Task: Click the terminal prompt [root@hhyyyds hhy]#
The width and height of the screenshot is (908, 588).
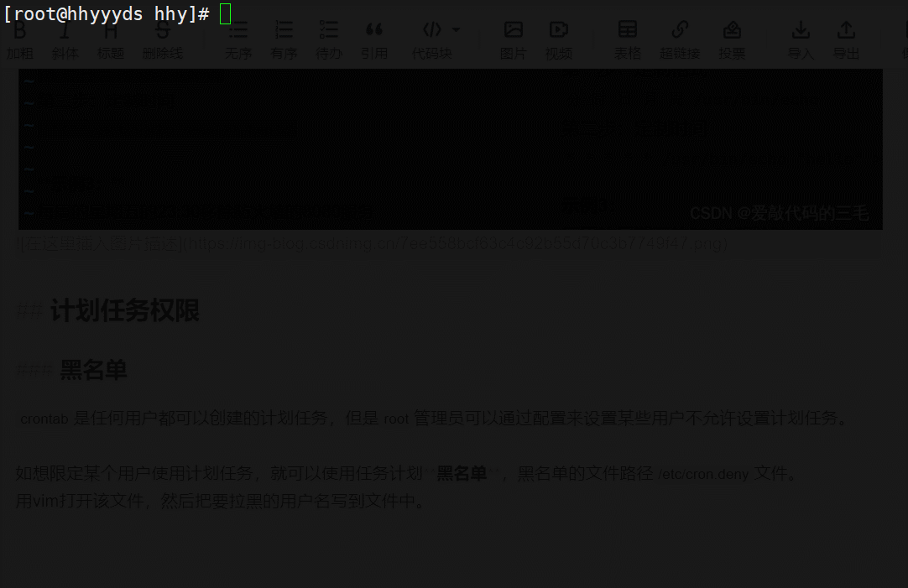Action: point(107,14)
